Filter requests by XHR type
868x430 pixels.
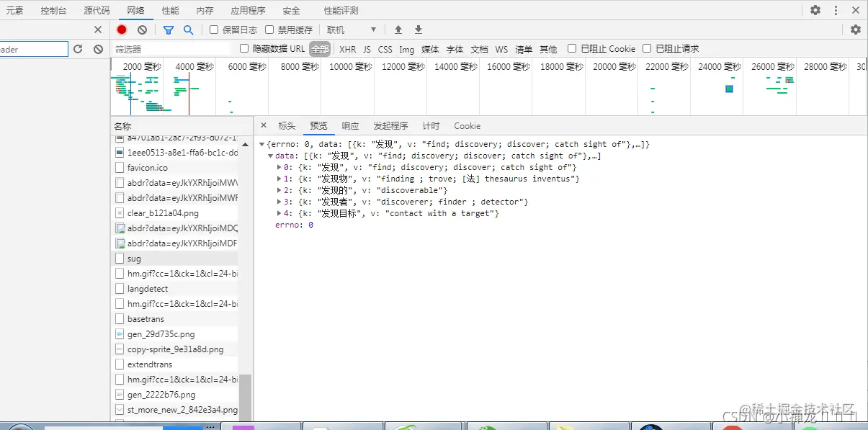click(x=347, y=49)
